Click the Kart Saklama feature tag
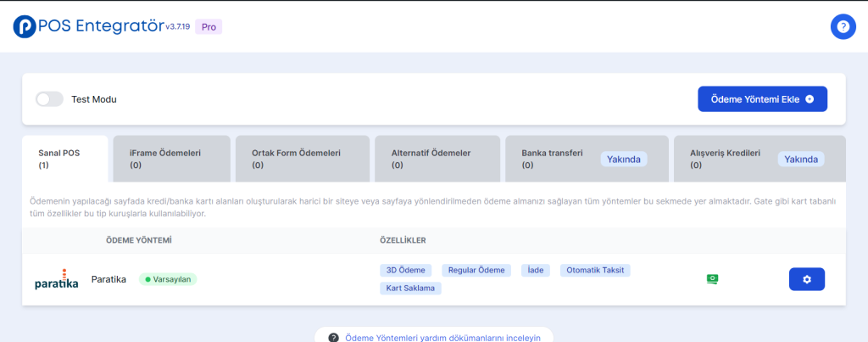The image size is (868, 342). click(x=410, y=288)
